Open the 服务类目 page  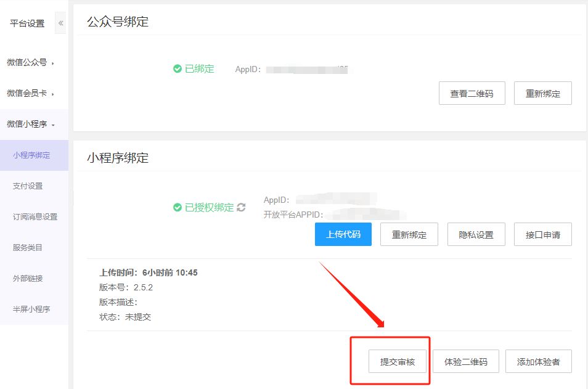click(x=28, y=247)
